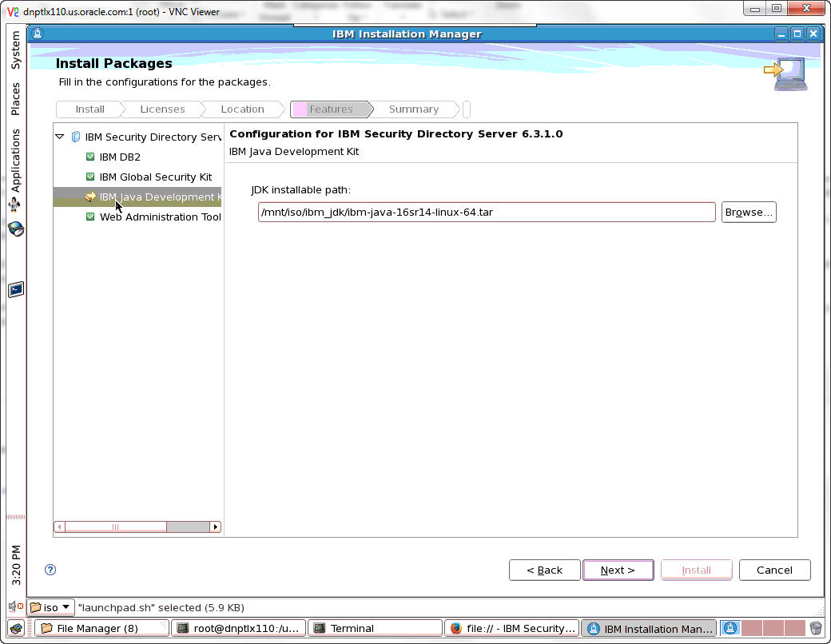Switch to root@dnptlx110 terminal taskbar window
This screenshot has width=831, height=644.
pos(238,628)
